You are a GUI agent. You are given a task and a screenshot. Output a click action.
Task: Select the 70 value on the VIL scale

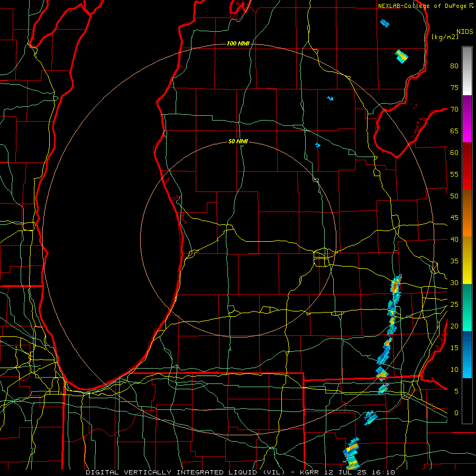point(454,109)
